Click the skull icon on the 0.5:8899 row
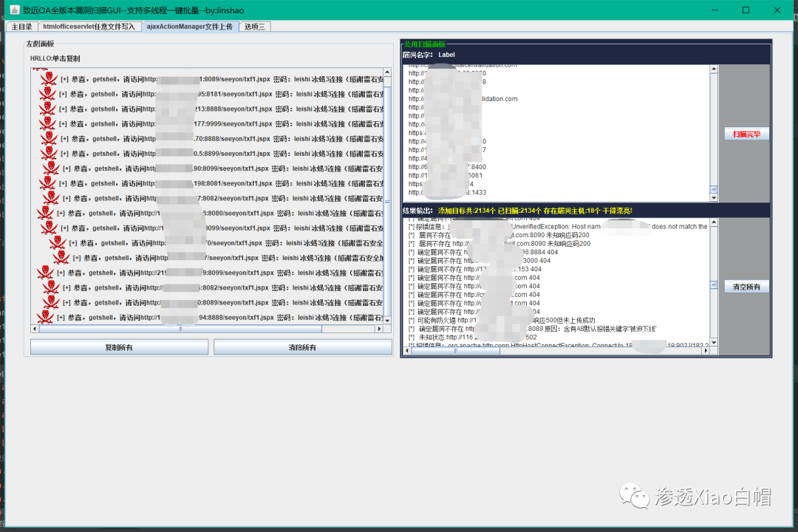Image resolution: width=798 pixels, height=532 pixels. [47, 153]
